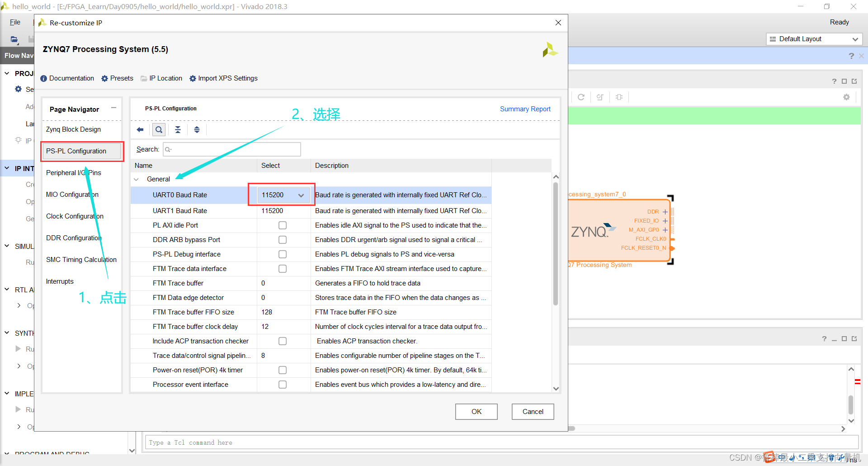Sort table by Name column header
Viewport: 868px width, 466px height.
[x=143, y=166]
